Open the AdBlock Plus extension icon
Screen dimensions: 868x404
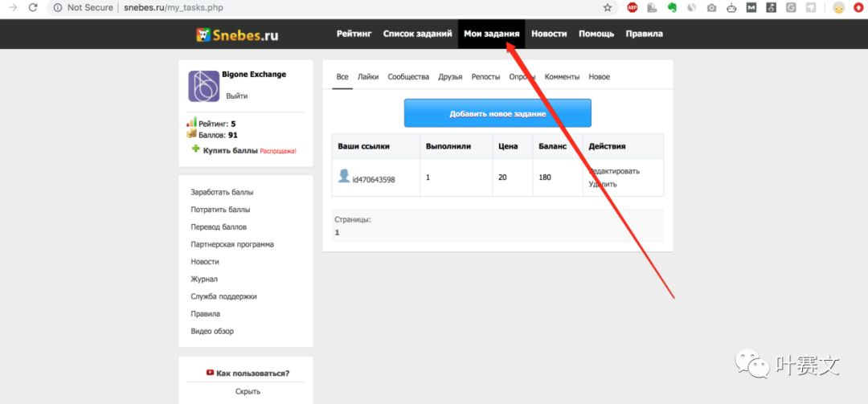633,7
